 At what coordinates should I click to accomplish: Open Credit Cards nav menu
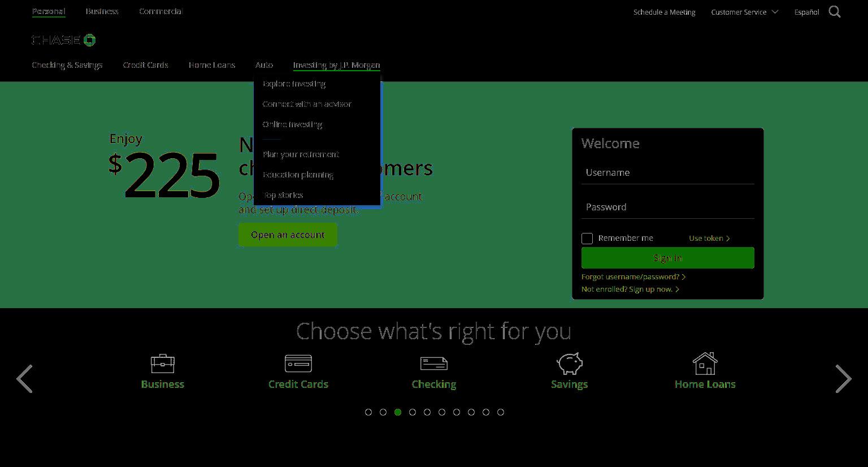coord(146,65)
